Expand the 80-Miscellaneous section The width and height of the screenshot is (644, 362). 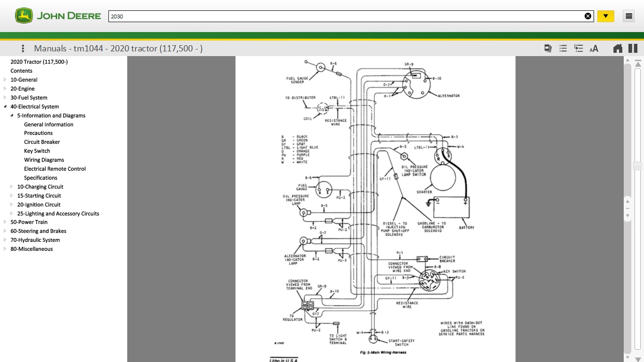pos(5,249)
